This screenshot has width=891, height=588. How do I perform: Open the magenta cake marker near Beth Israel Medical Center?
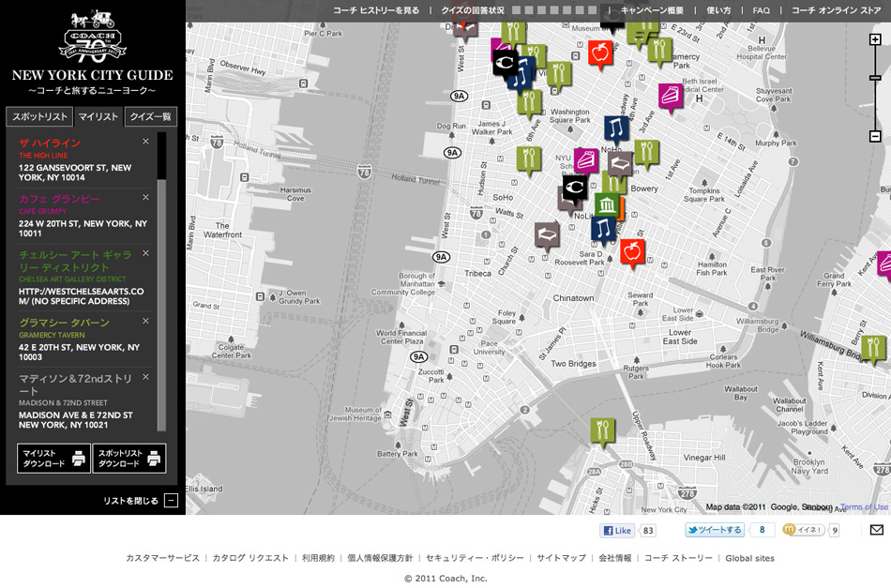pos(671,96)
